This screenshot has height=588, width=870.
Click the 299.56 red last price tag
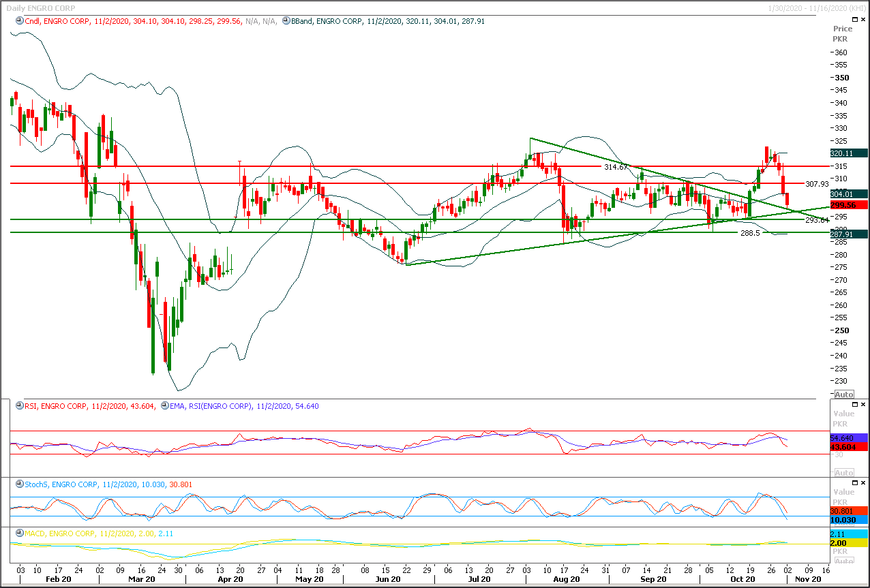coord(848,205)
